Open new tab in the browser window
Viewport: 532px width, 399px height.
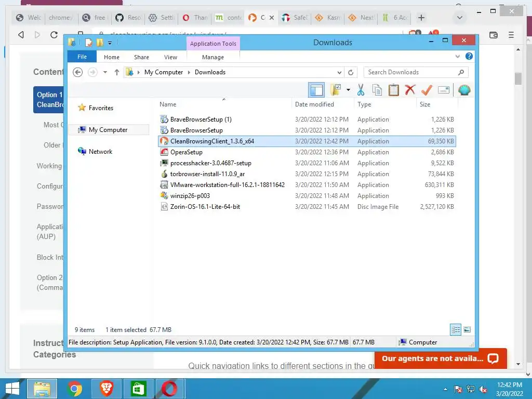(421, 18)
